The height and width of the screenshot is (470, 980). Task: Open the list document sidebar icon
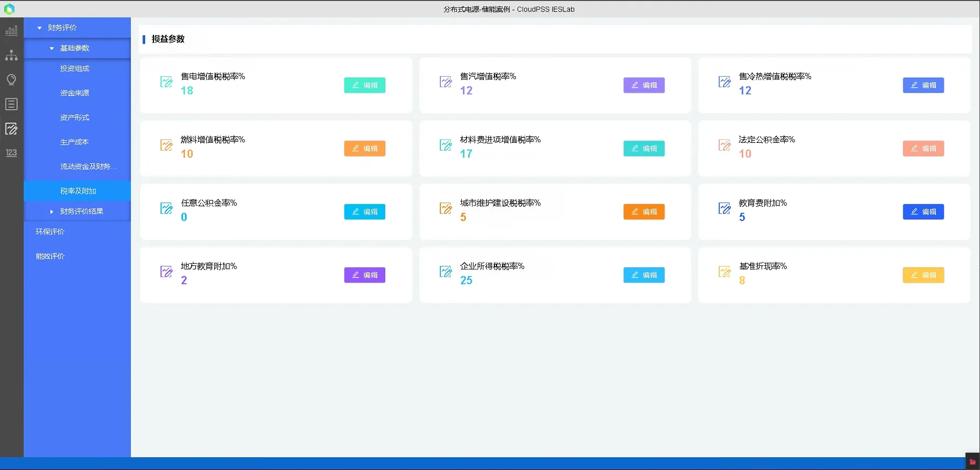click(12, 104)
